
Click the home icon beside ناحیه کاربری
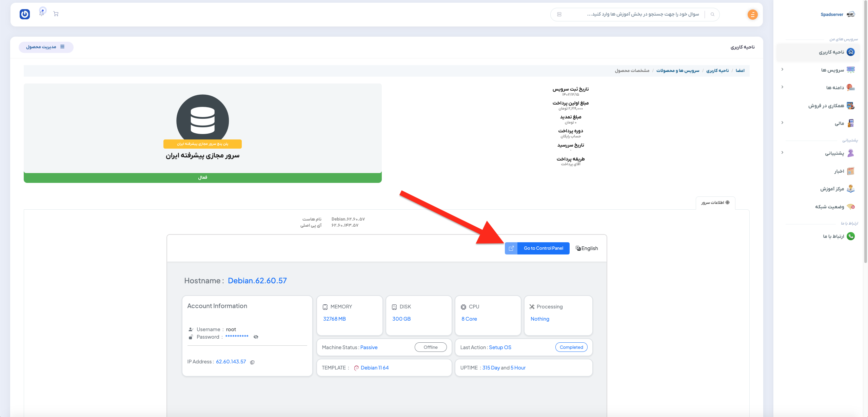point(851,52)
